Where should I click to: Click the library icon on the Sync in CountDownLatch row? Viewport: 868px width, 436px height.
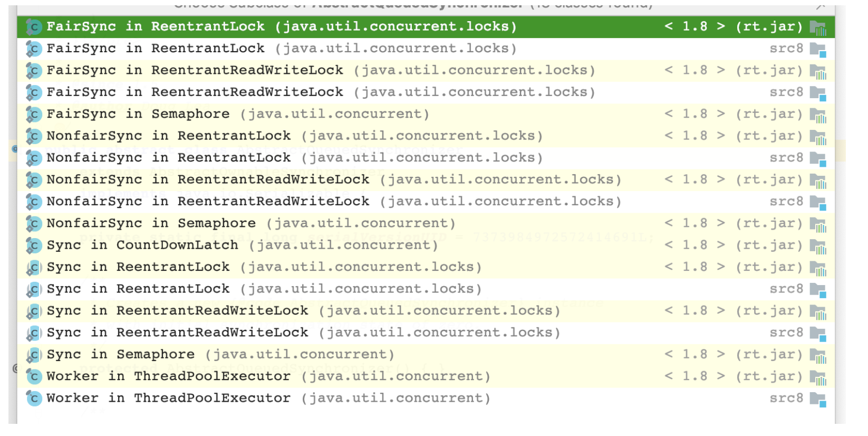point(817,246)
